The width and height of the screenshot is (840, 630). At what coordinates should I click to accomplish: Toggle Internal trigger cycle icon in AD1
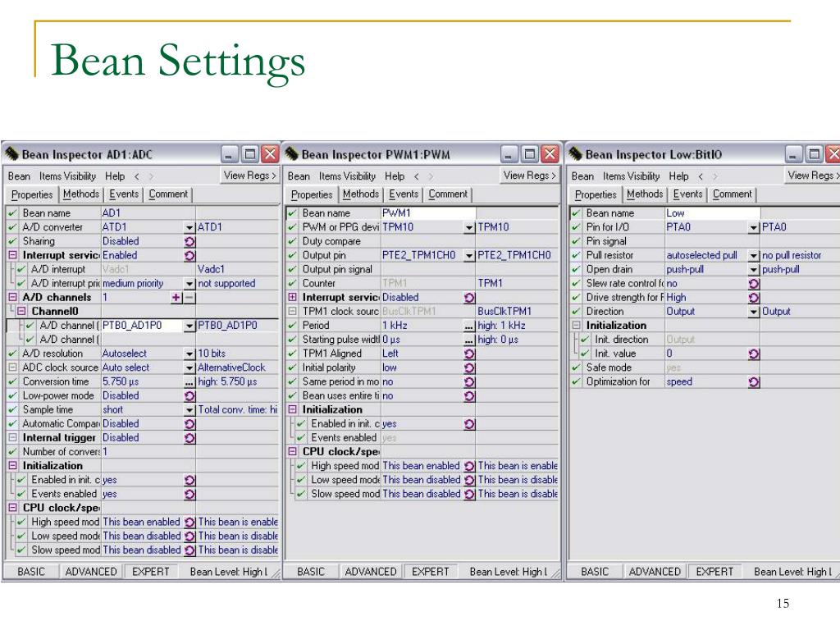coord(189,438)
